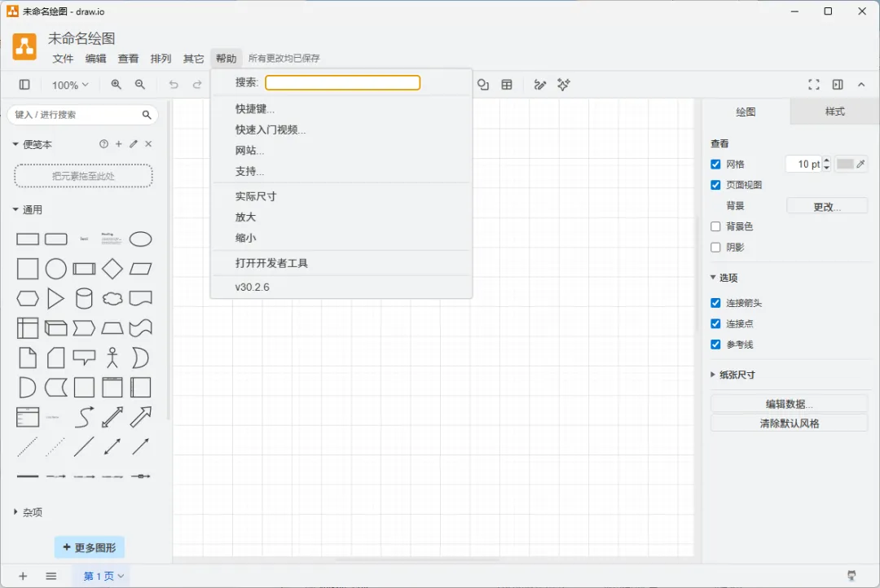The width and height of the screenshot is (880, 588).
Task: Open the 第 1 页 page dropdown
Action: point(103,577)
